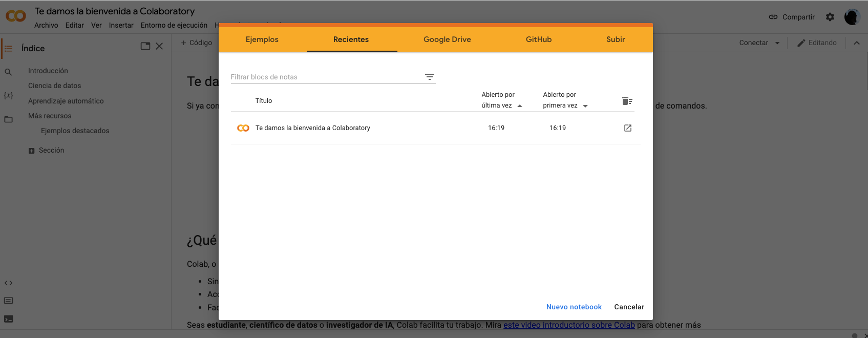
Task: Click the Título column header
Action: click(x=264, y=100)
